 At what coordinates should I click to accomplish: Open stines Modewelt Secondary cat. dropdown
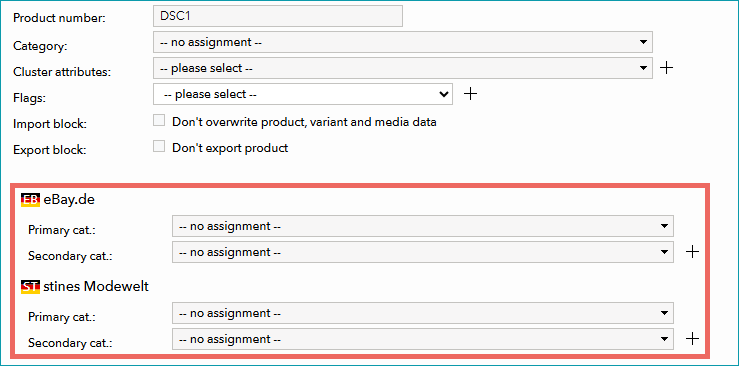pyautogui.click(x=423, y=339)
